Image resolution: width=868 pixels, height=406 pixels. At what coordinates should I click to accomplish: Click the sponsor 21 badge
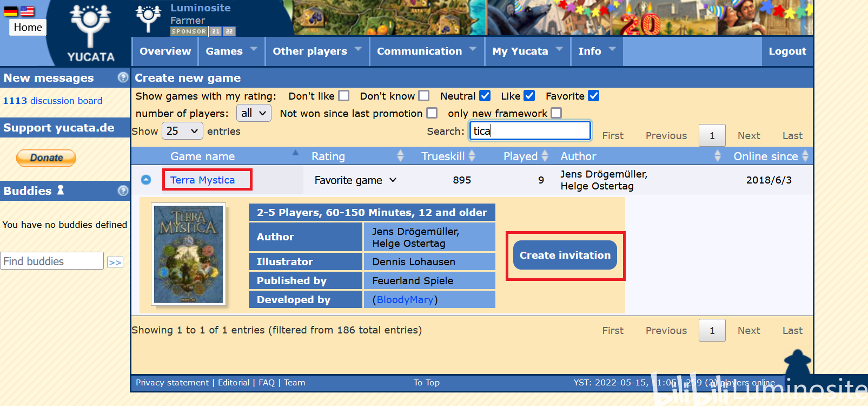coord(216,31)
